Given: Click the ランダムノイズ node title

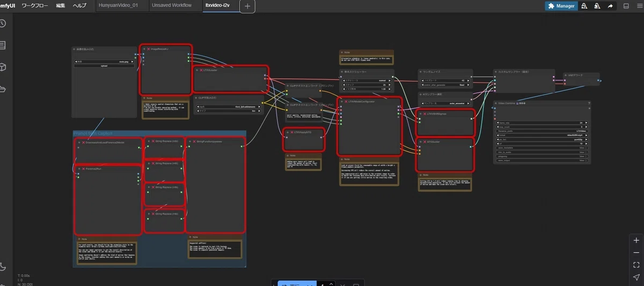Looking at the screenshot, I should pyautogui.click(x=433, y=71).
